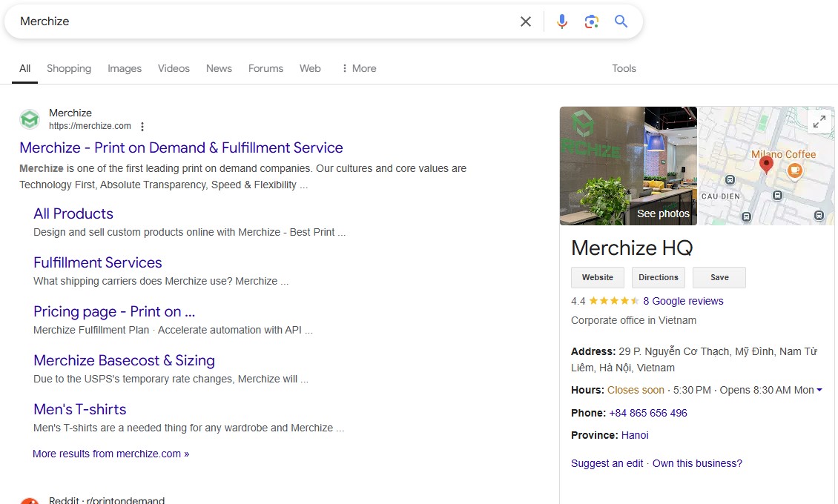This screenshot has height=504, width=838.
Task: Open the Merchize Basecost & Sizing link
Action: point(124,360)
